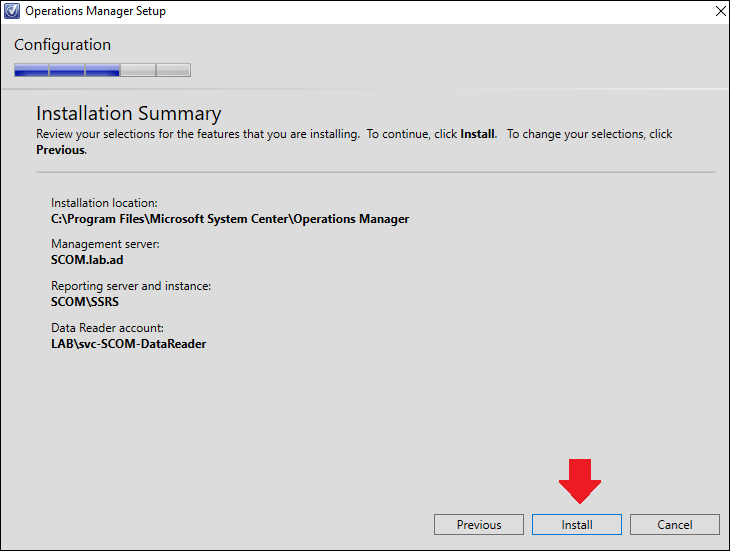
Task: Click the Configuration step title
Action: [x=62, y=45]
